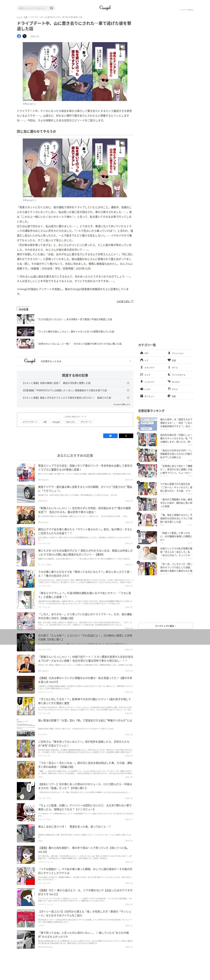Click first manga illustration at article top

point(75,72)
